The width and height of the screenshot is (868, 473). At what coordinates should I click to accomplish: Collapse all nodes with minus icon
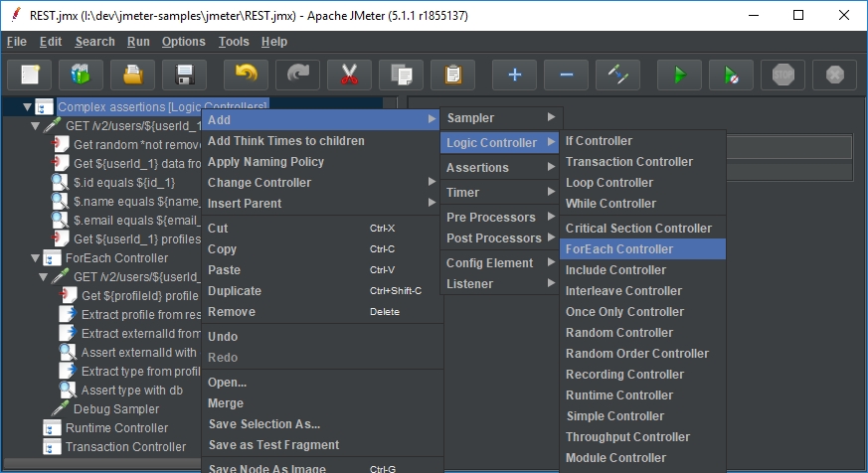(x=567, y=75)
